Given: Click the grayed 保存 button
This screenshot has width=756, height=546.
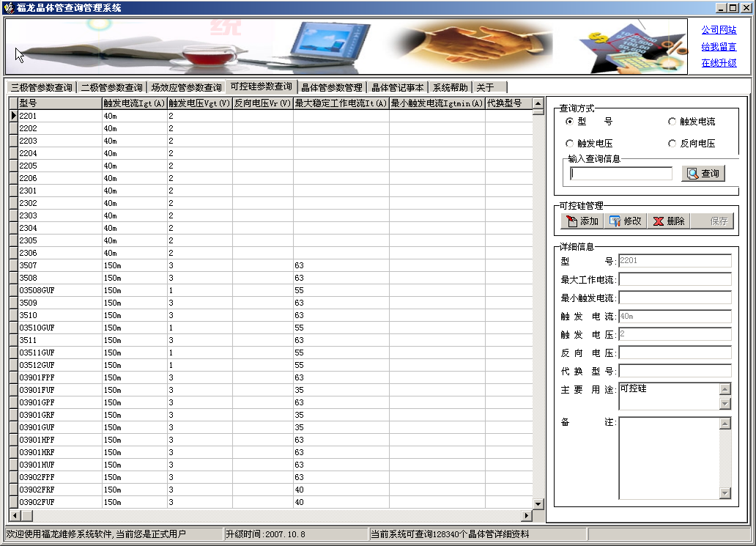Looking at the screenshot, I should 712,221.
